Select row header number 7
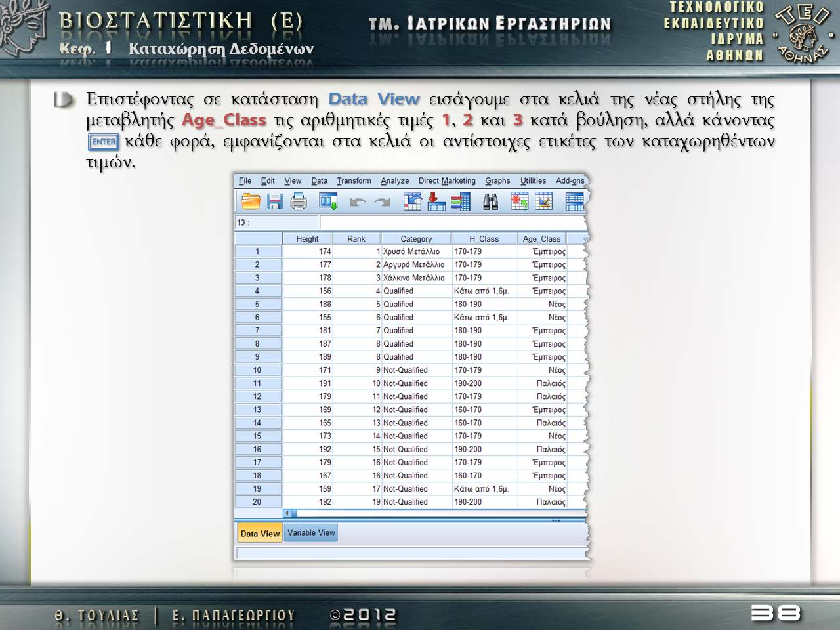This screenshot has height=630, width=840. pos(258,331)
